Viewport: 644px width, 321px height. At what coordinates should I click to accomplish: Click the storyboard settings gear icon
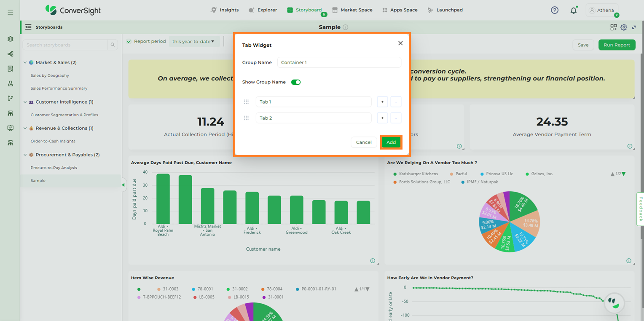tap(624, 27)
